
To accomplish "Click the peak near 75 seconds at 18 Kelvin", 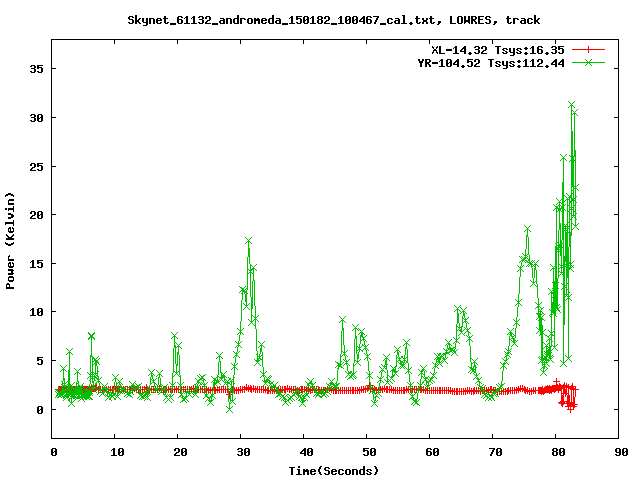I will pyautogui.click(x=527, y=229).
